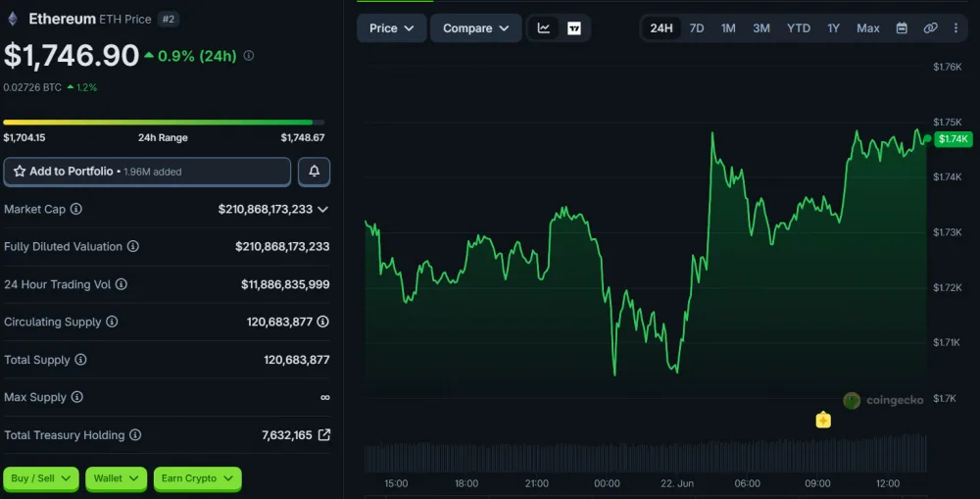The height and width of the screenshot is (499, 980).
Task: Open the Earn Crypto button
Action: (197, 478)
